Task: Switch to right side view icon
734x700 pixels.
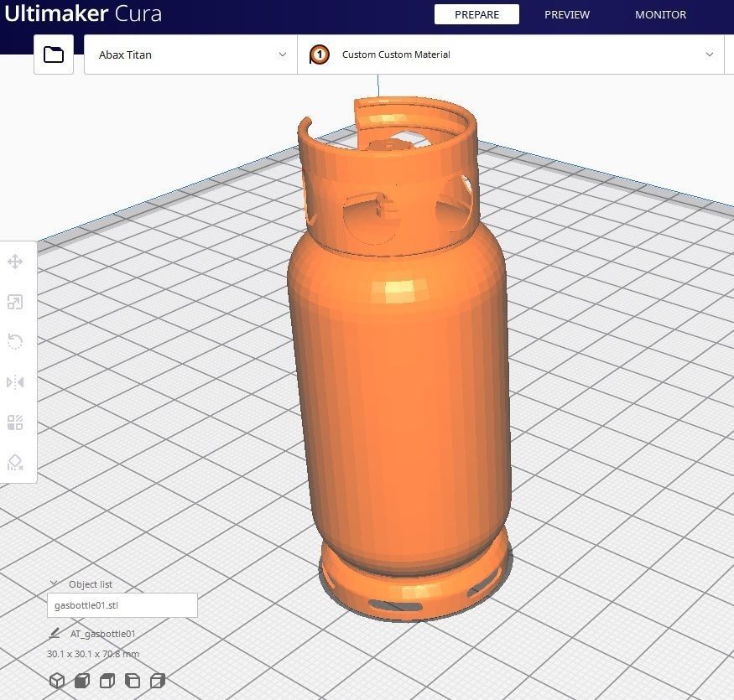Action: coord(158,681)
